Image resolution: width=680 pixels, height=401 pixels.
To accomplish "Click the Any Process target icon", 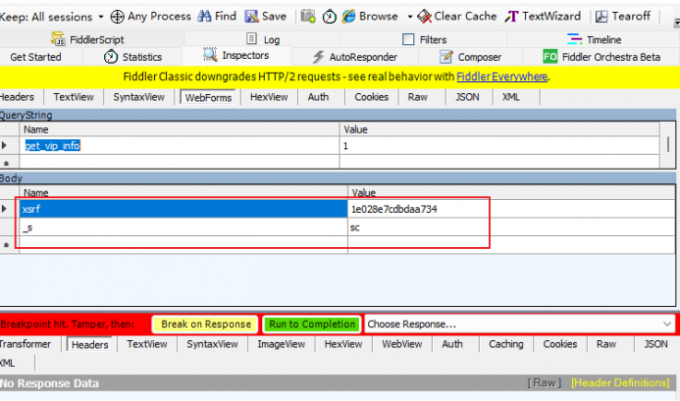I will pos(117,17).
